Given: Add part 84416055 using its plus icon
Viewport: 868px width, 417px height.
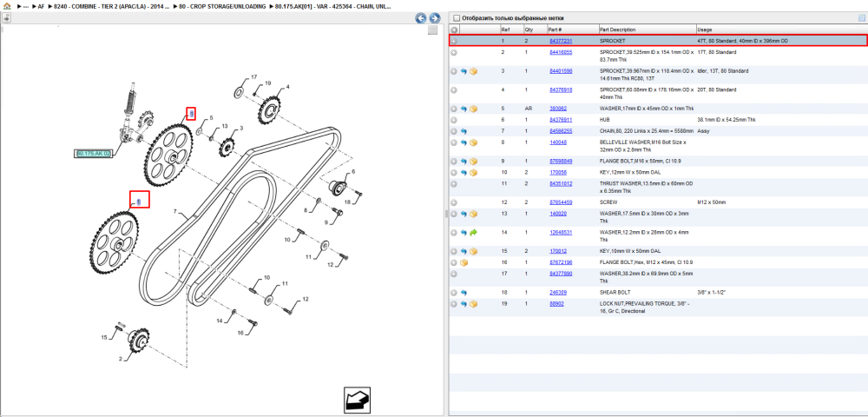Looking at the screenshot, I should (454, 53).
